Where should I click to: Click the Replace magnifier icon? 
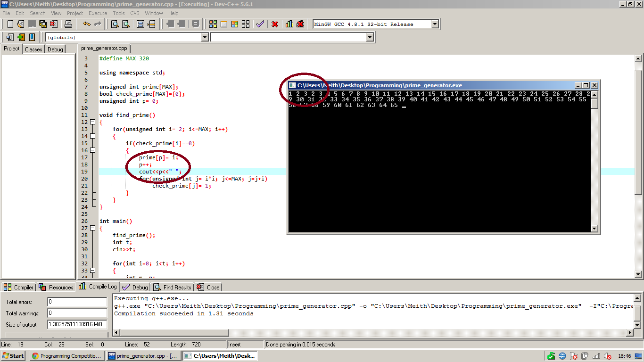pos(126,24)
